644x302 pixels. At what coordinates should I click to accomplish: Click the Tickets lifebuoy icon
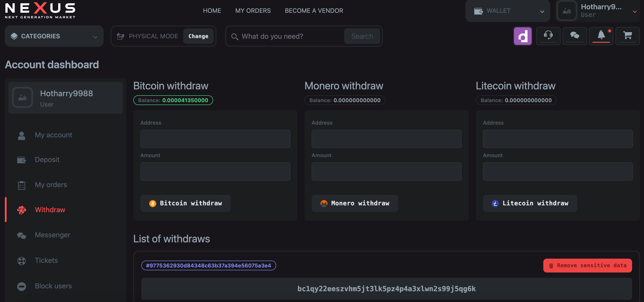click(x=22, y=261)
